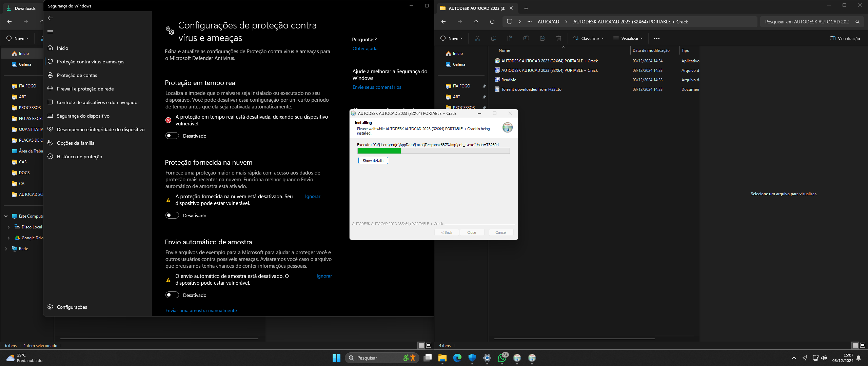Click the refresh icon in the AUTODESK folder window
868x366 pixels.
(x=492, y=22)
